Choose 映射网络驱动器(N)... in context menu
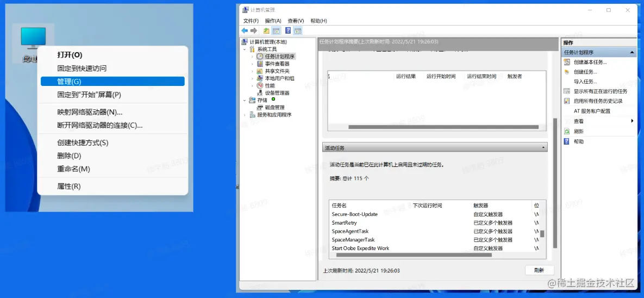The width and height of the screenshot is (644, 298). (x=112, y=112)
